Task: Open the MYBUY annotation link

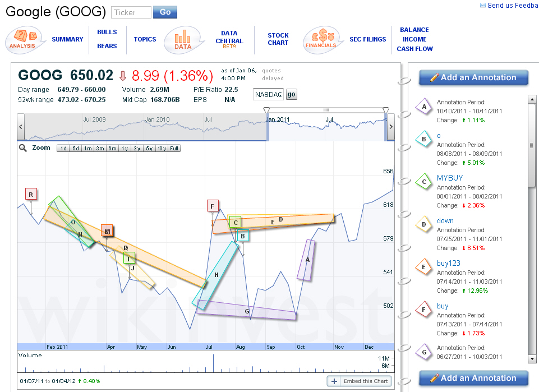Action: coord(450,178)
